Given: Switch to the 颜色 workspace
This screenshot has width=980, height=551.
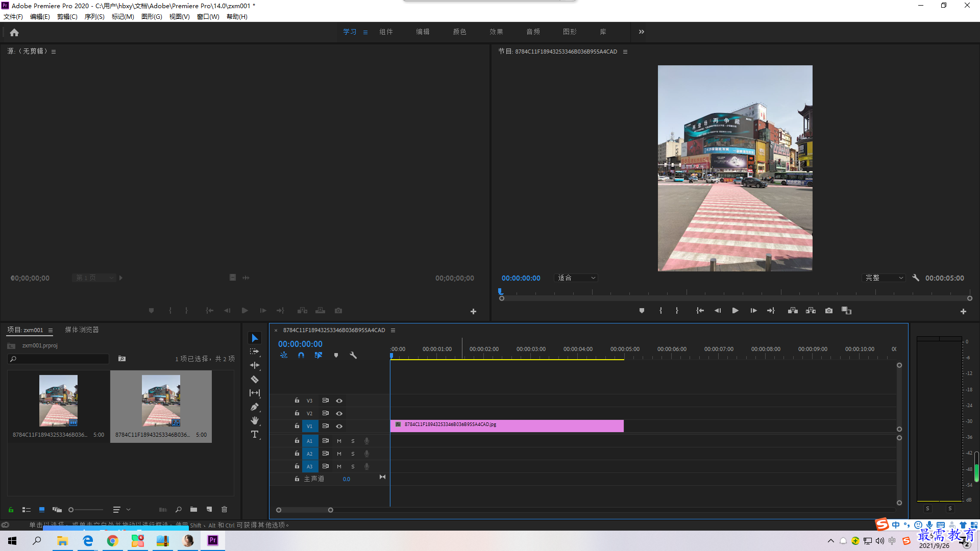Looking at the screenshot, I should [x=460, y=32].
